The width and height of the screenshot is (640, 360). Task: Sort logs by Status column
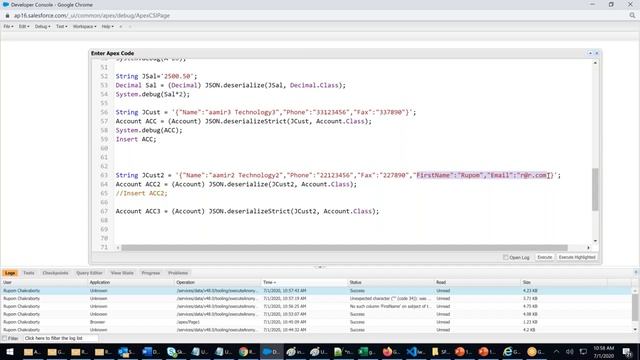click(x=390, y=282)
